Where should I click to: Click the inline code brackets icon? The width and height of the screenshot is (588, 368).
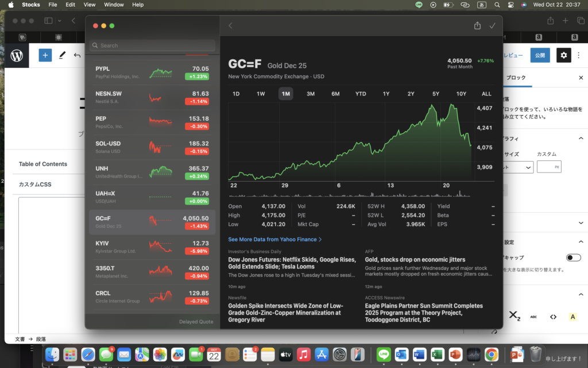553,317
